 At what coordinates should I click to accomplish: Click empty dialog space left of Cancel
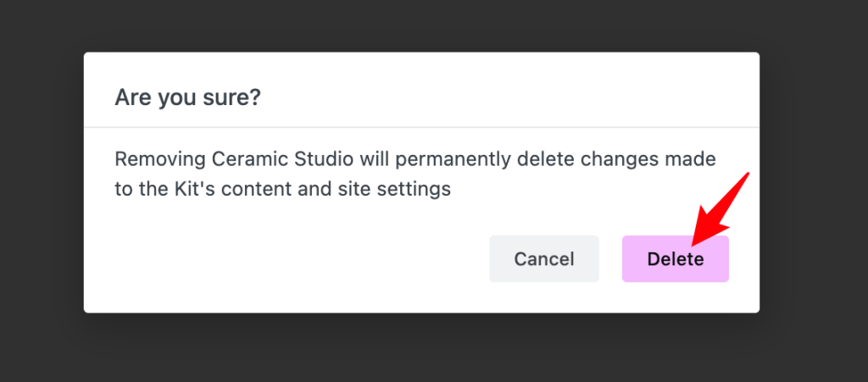[x=288, y=258]
